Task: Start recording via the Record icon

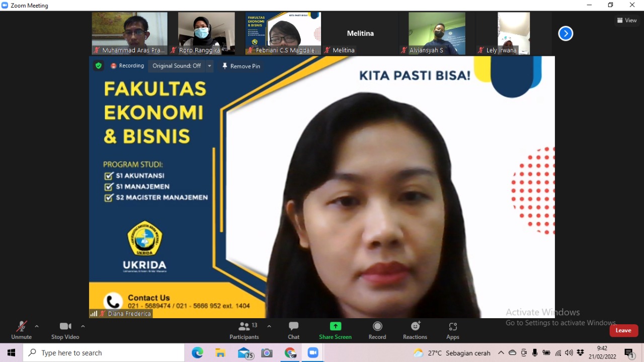Action: point(377,330)
